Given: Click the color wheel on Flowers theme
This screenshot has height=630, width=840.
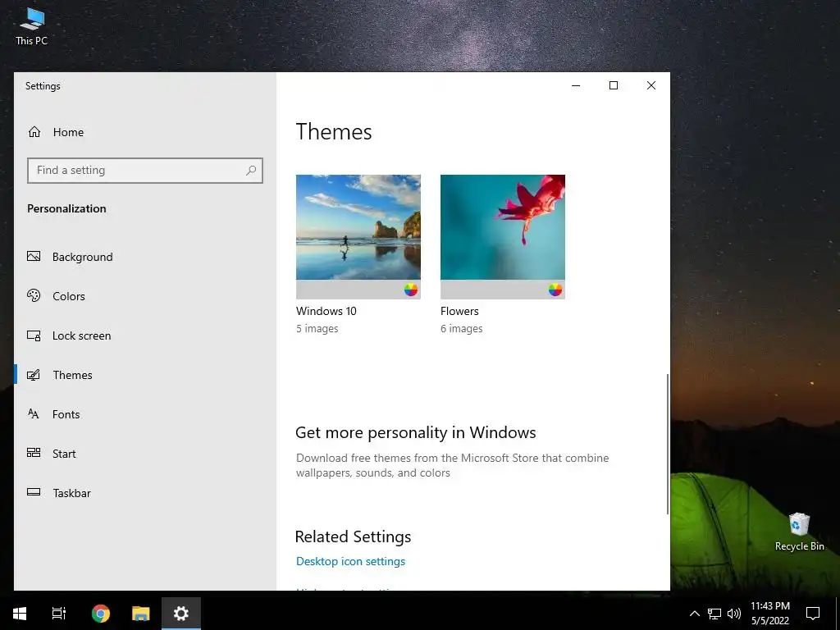Looking at the screenshot, I should (x=555, y=290).
